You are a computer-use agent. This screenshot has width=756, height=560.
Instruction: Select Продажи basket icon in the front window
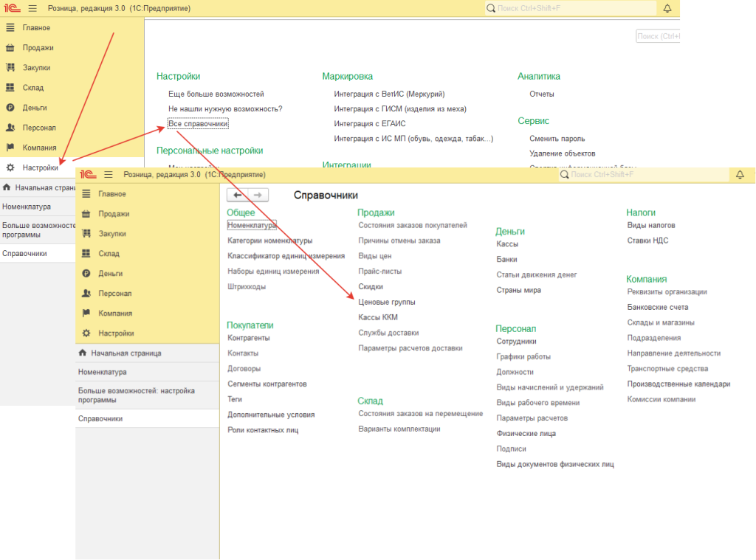pyautogui.click(x=86, y=213)
